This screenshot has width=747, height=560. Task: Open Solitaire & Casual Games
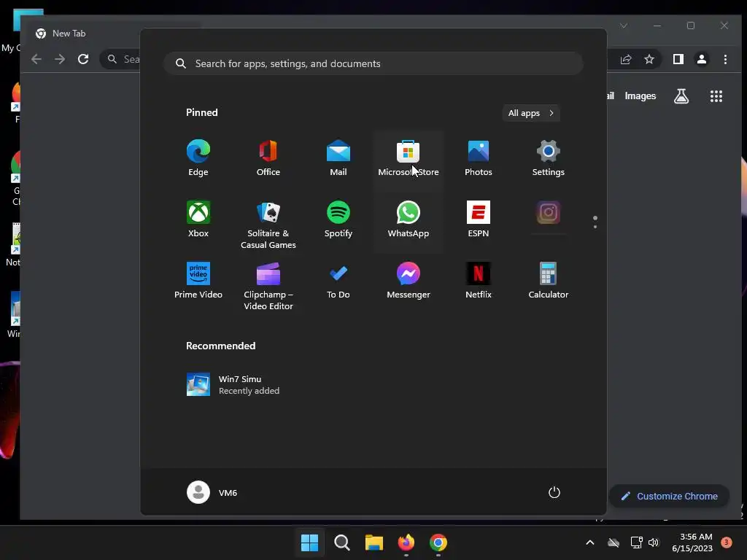tap(268, 225)
